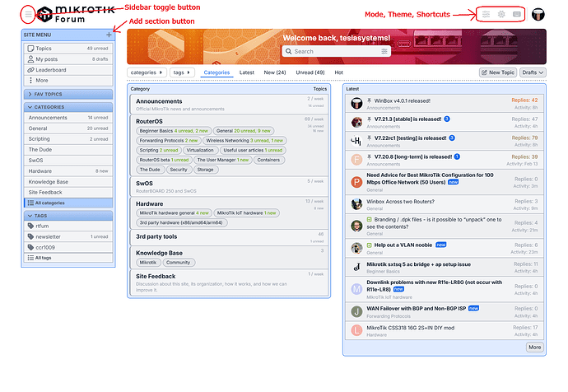Open Leaderboard in the sidebar
568x392 pixels.
click(68, 70)
